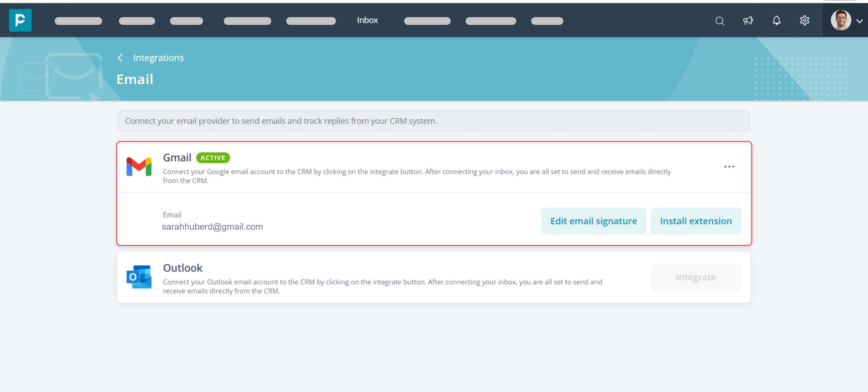This screenshot has width=868, height=392.
Task: Click the connect email provider info banner
Action: 434,121
